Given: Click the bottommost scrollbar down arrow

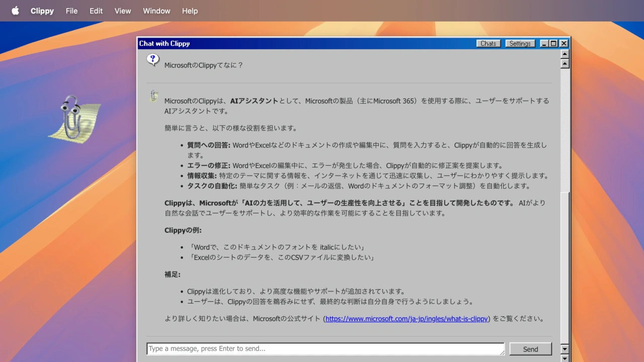Looking at the screenshot, I should click(x=565, y=358).
